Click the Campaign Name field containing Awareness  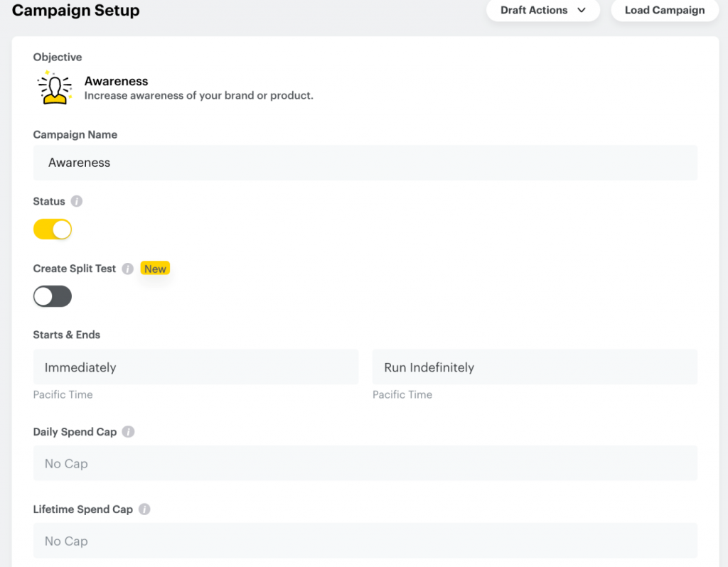(x=365, y=163)
